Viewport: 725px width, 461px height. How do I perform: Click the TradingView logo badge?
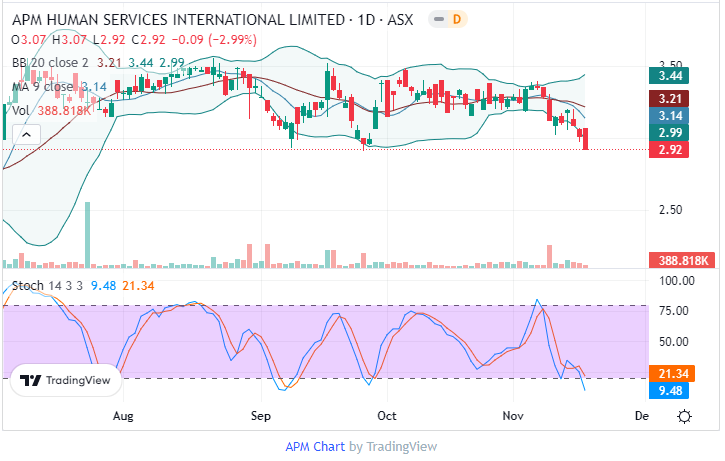coord(66,380)
